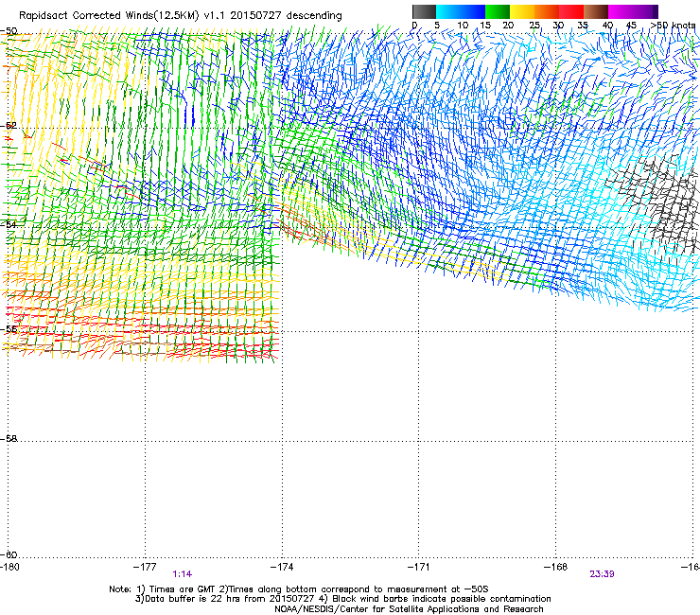Click the NOAA/NESDIS credit line

pos(409,609)
